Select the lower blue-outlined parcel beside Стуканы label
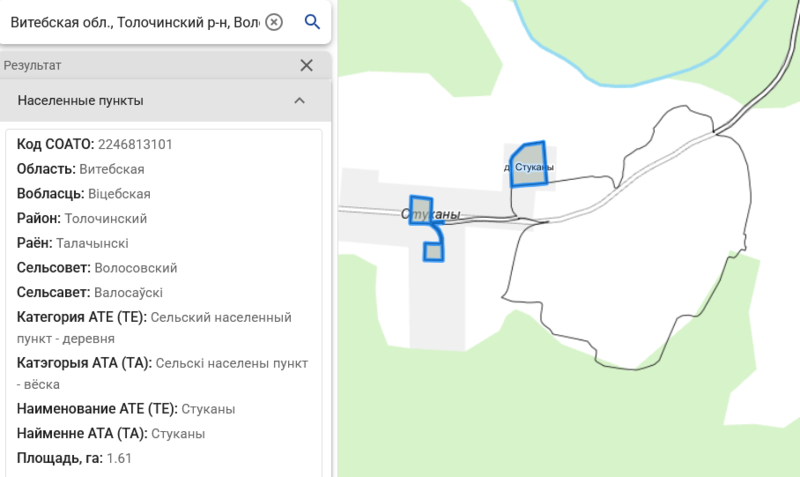 (432, 251)
